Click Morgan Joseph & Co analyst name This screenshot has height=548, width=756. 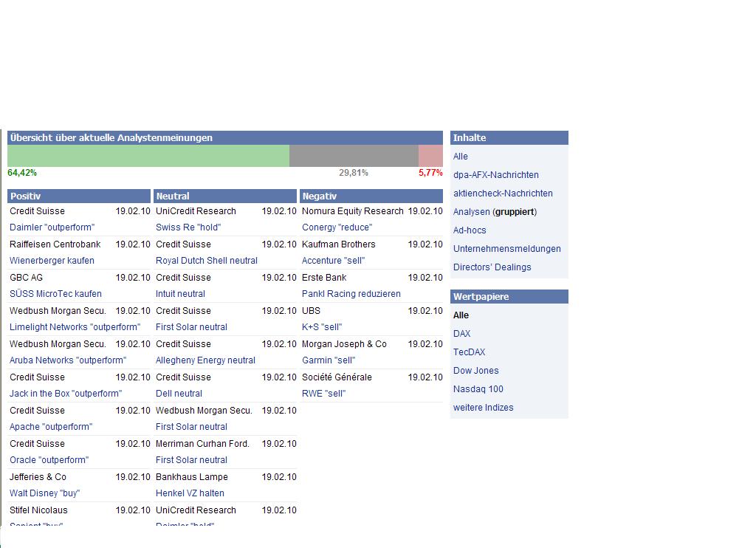point(344,344)
